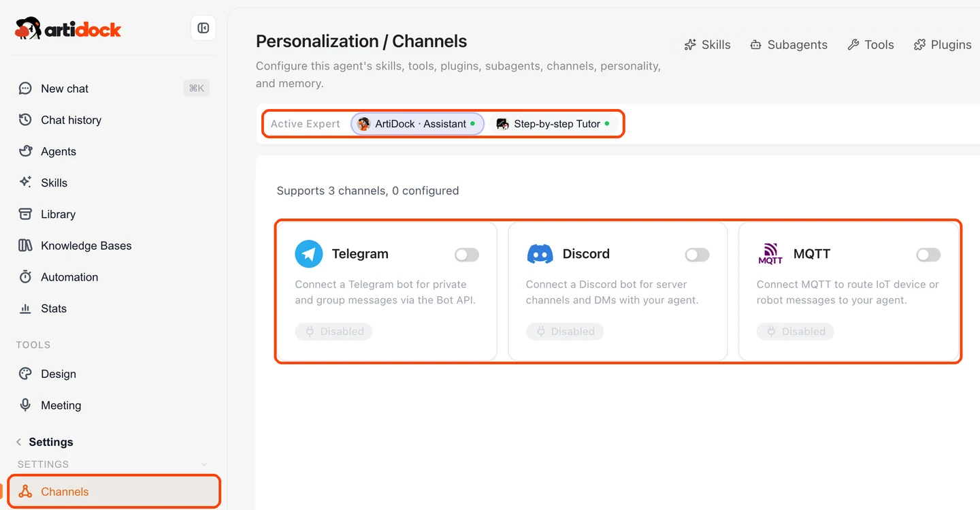Switch to the Subagents tab
Image resolution: width=980 pixels, height=510 pixels.
pyautogui.click(x=788, y=45)
